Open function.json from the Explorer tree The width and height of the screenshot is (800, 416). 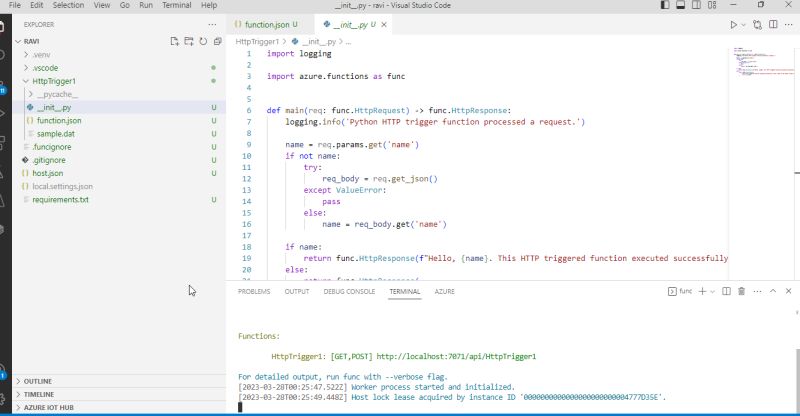point(118,121)
